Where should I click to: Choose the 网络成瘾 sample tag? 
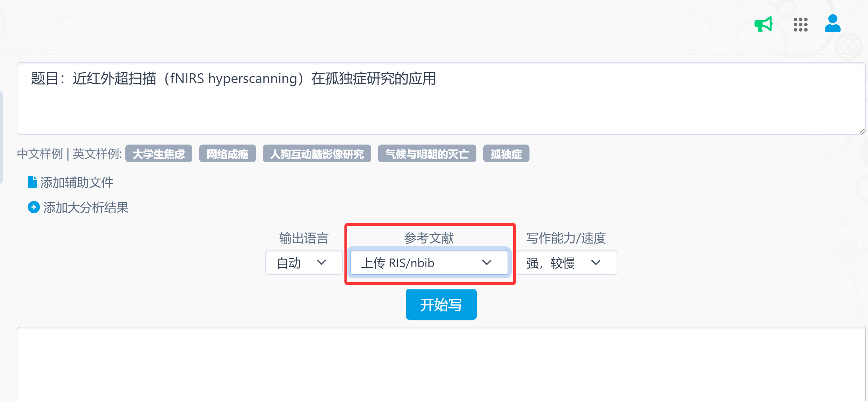pos(227,154)
